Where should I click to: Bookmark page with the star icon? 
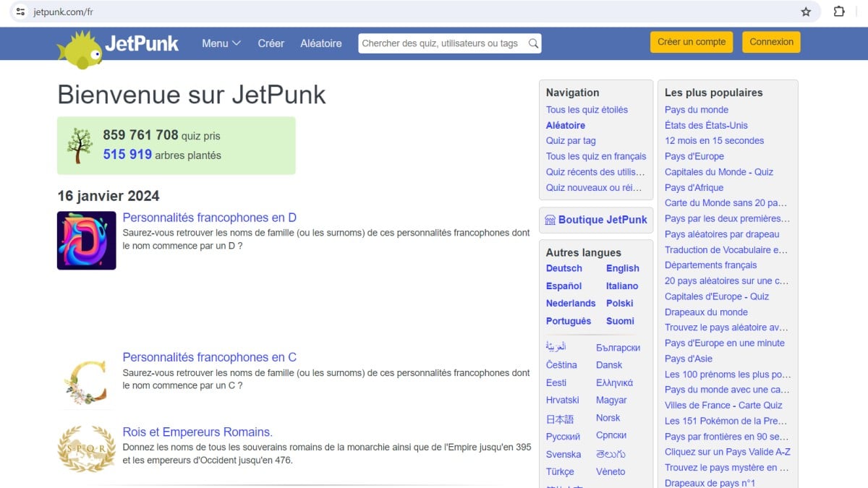806,12
